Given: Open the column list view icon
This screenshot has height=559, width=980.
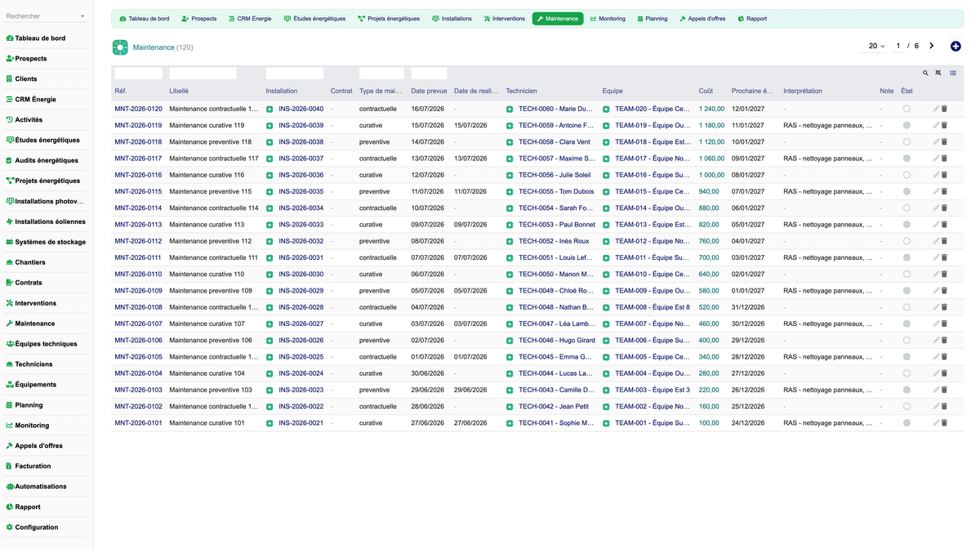Looking at the screenshot, I should click(953, 74).
